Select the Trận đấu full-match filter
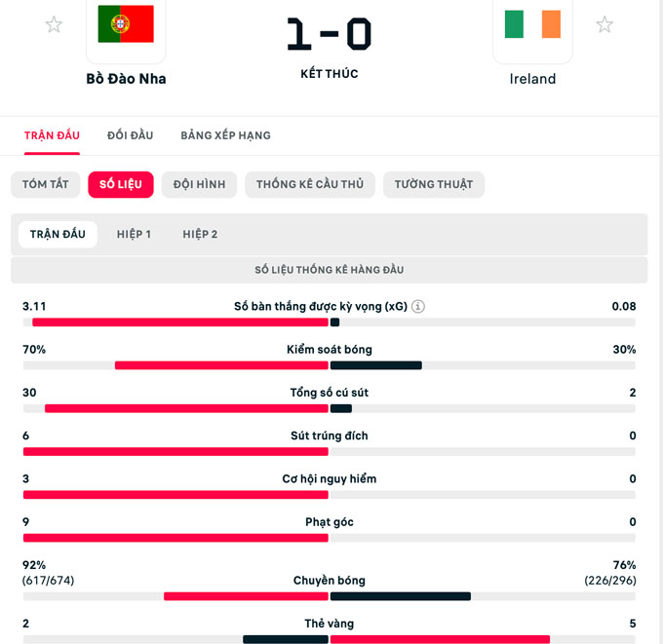Image resolution: width=663 pixels, height=644 pixels. (58, 234)
